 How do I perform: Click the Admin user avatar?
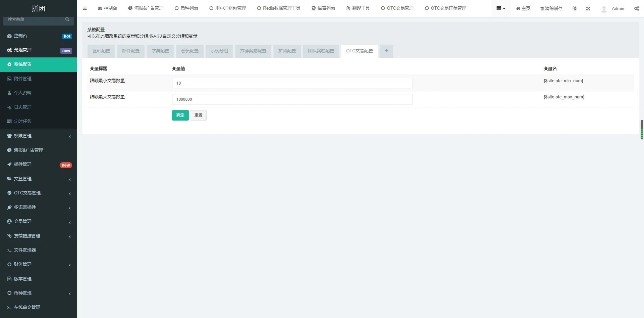[x=604, y=9]
